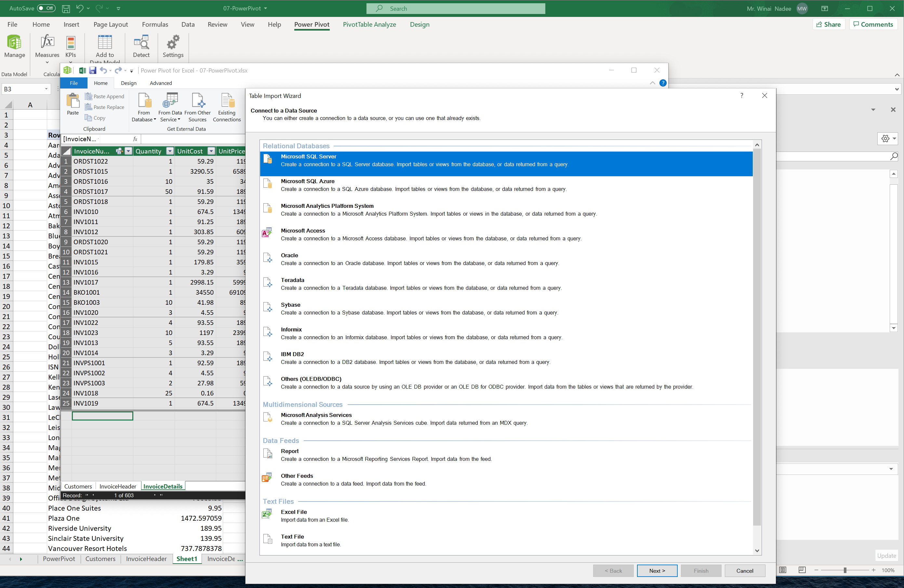Viewport: 904px width, 588px height.
Task: Click zoom in plus button
Action: (873, 570)
